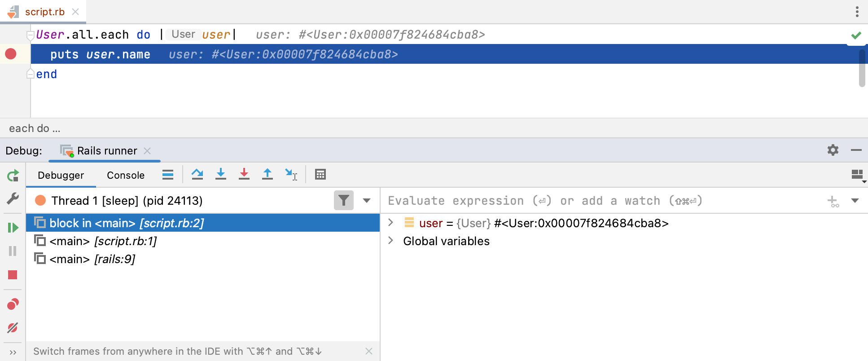The width and height of the screenshot is (868, 361).
Task: Open debugger settings wrench icon
Action: pyautogui.click(x=13, y=198)
